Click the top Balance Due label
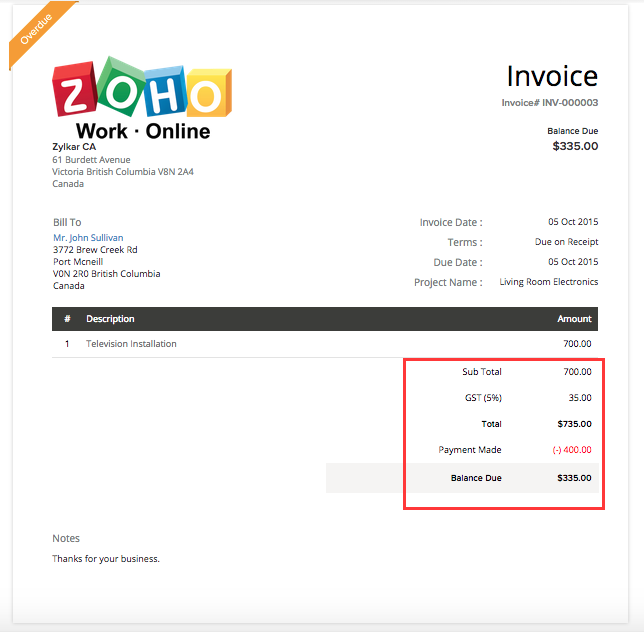Screen dimensions: 644x632 click(x=573, y=131)
